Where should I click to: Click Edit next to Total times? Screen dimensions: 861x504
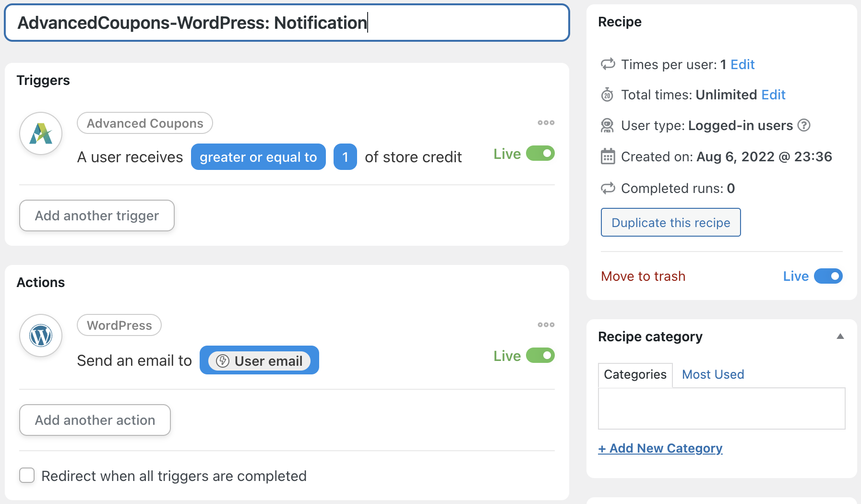tap(773, 95)
